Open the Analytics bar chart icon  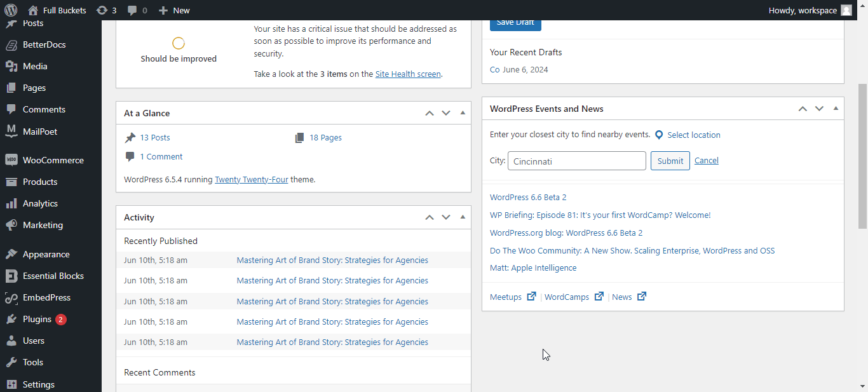(x=11, y=203)
